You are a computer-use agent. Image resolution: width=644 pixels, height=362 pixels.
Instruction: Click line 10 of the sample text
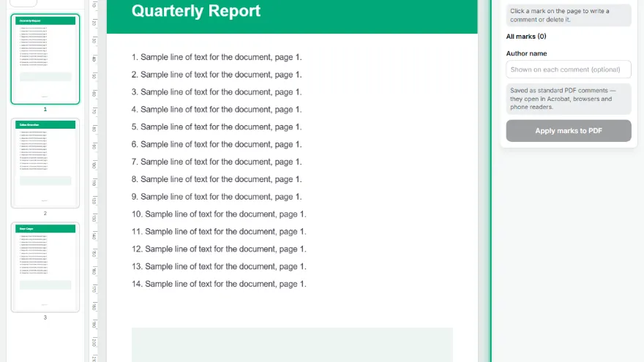(x=219, y=214)
